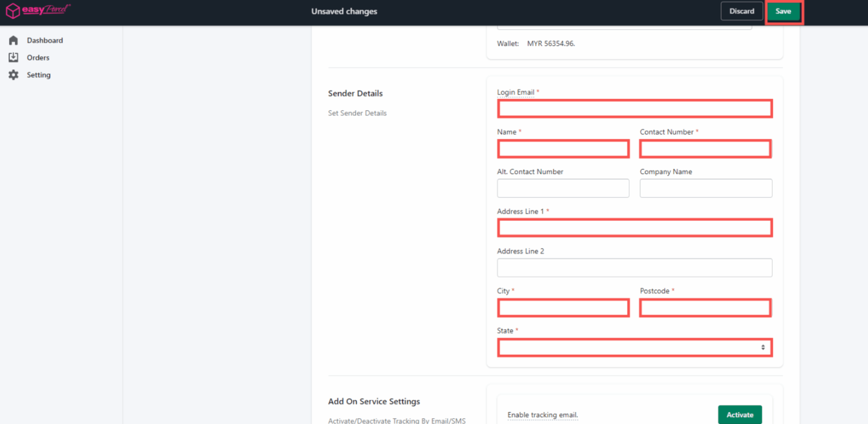Screen dimensions: 868x424
Task: Select the Contact Number field
Action: click(x=705, y=149)
